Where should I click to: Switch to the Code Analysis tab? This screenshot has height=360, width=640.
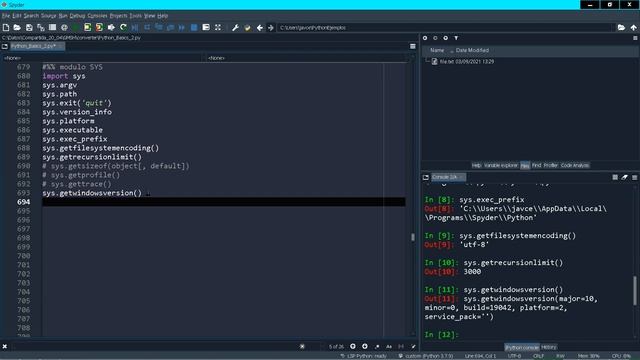(575, 165)
